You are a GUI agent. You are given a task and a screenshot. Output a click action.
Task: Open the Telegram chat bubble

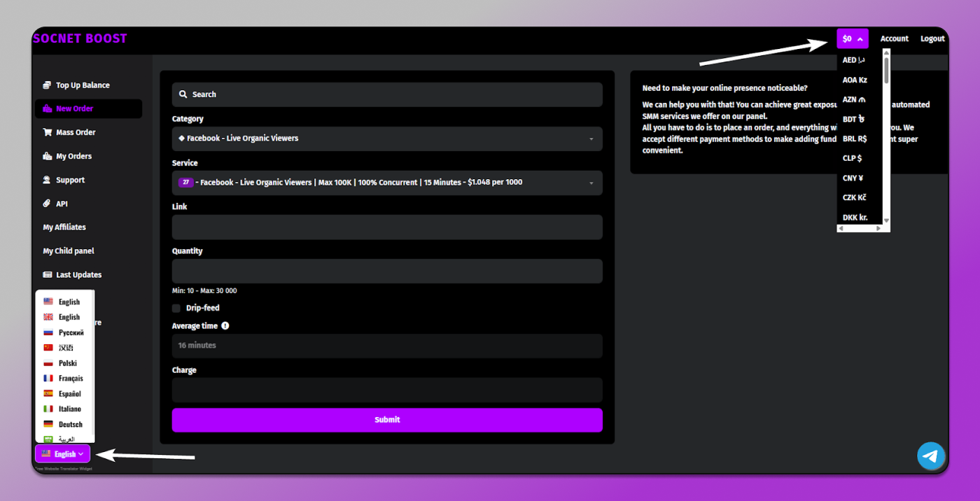click(931, 456)
